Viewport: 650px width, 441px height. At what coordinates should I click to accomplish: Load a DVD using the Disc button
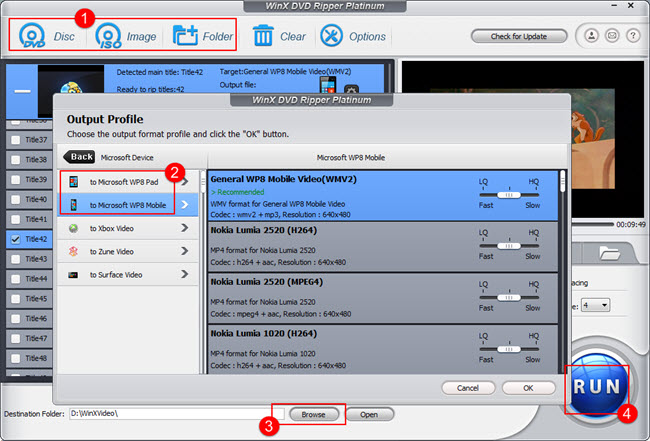(46, 36)
